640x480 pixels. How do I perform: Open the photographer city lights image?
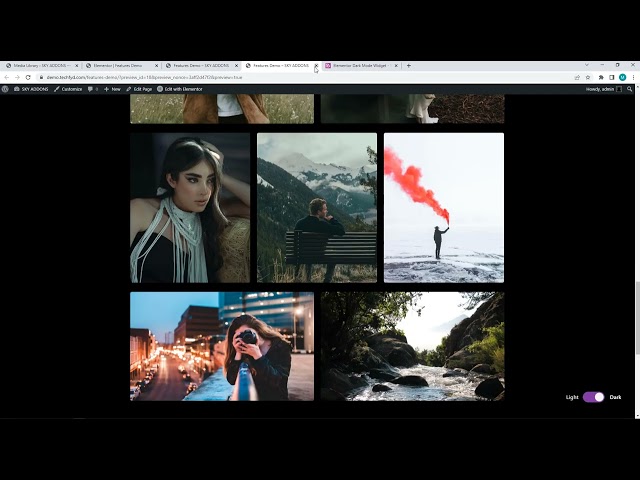pyautogui.click(x=222, y=346)
